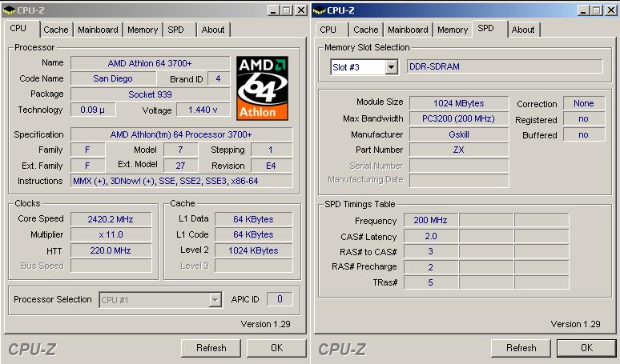Click RAS# Precharge value 2
The width and height of the screenshot is (620, 364).
coord(431,267)
